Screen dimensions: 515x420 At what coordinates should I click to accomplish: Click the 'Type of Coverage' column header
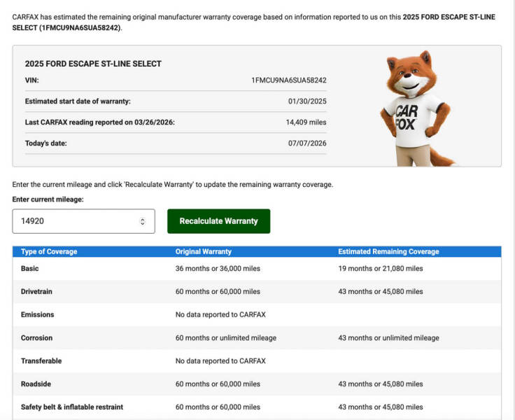(49, 252)
